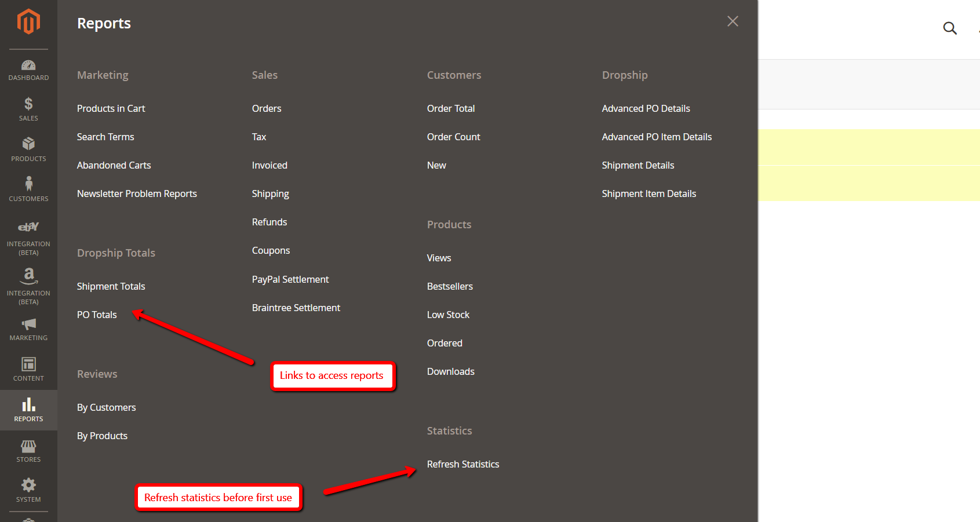Open the Content layout icon menu
Screen dimensions: 980x522
point(28,370)
